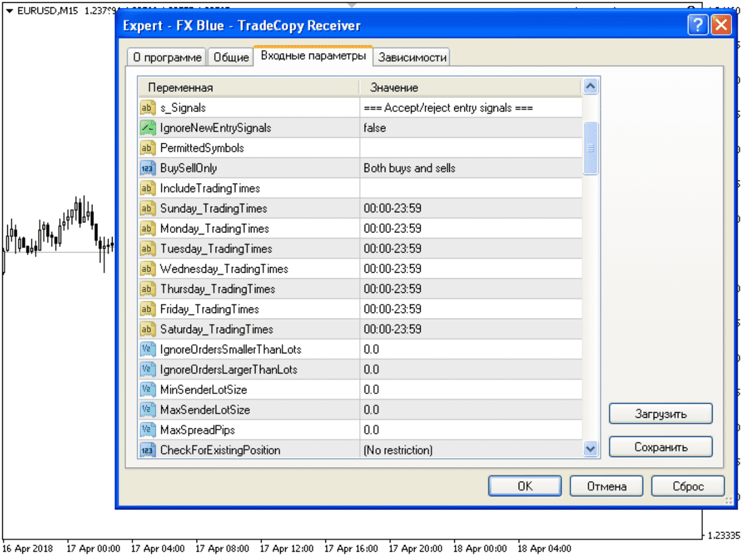Click the icon beside MaxSpreadPips

point(147,430)
